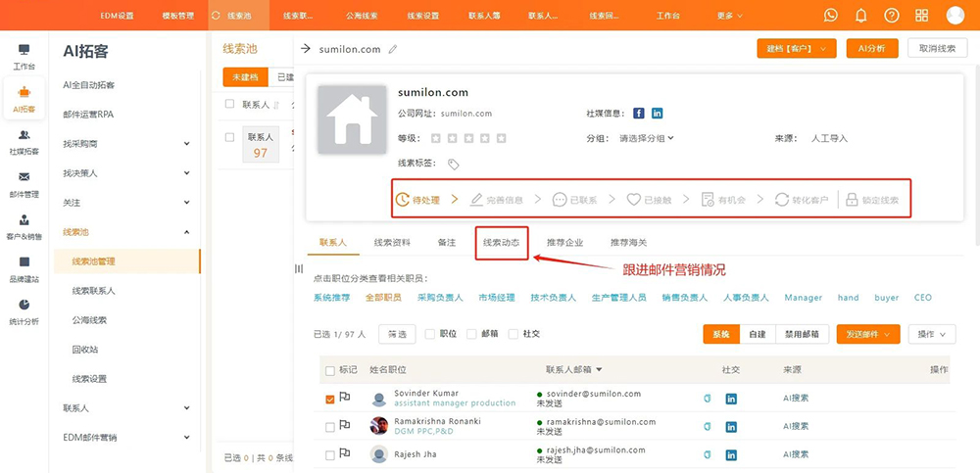This screenshot has width=980, height=473.
Task: Go to 工作台 in left sidebar
Action: tap(24, 56)
